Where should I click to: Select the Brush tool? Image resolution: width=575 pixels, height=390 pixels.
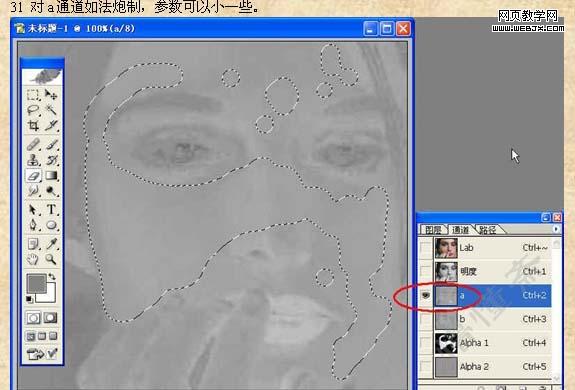click(x=51, y=144)
